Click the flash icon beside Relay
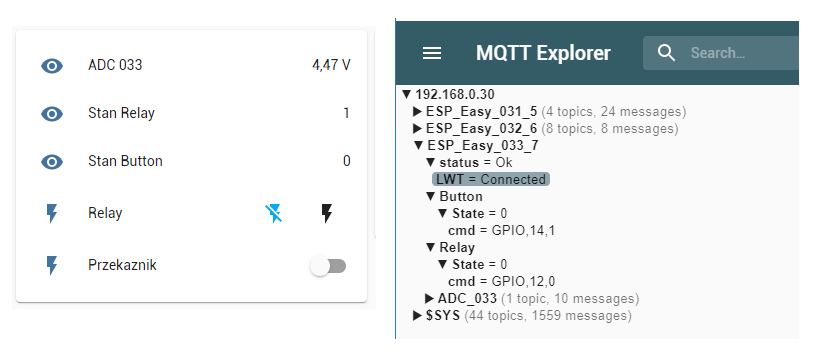The width and height of the screenshot is (824, 363). (52, 213)
